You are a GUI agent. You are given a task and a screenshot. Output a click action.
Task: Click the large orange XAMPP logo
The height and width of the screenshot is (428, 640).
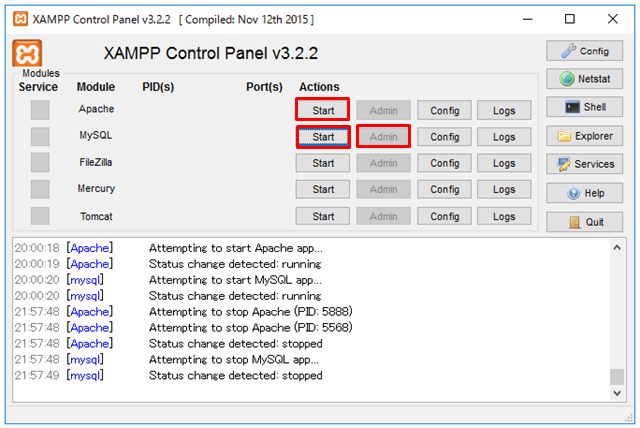tap(27, 53)
